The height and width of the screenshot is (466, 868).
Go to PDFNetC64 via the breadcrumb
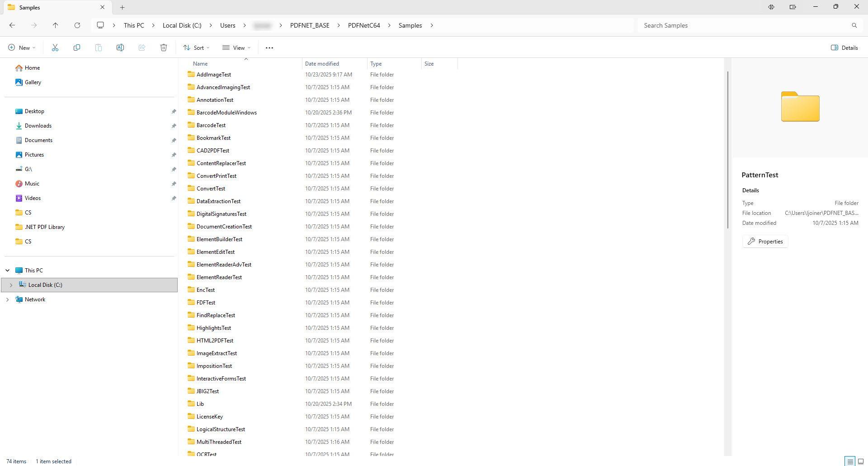click(364, 25)
